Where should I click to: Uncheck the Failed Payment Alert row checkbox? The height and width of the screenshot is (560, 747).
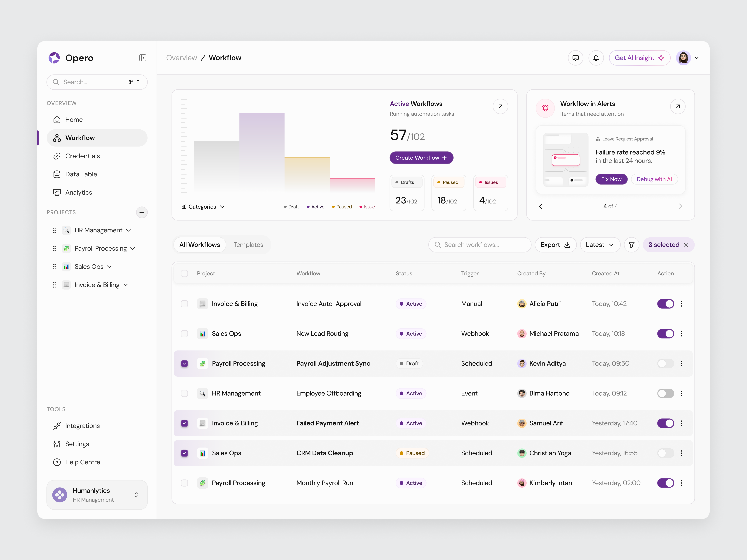(x=184, y=423)
